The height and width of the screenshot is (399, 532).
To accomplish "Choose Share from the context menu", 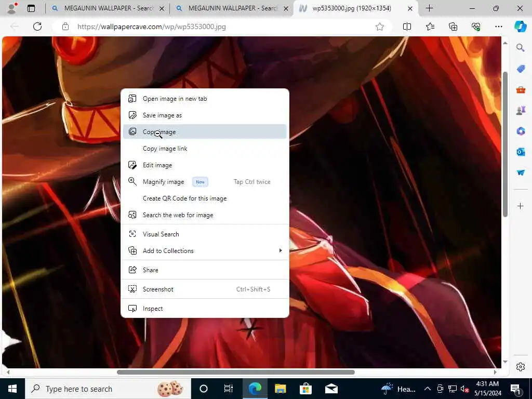I will tap(205, 270).
